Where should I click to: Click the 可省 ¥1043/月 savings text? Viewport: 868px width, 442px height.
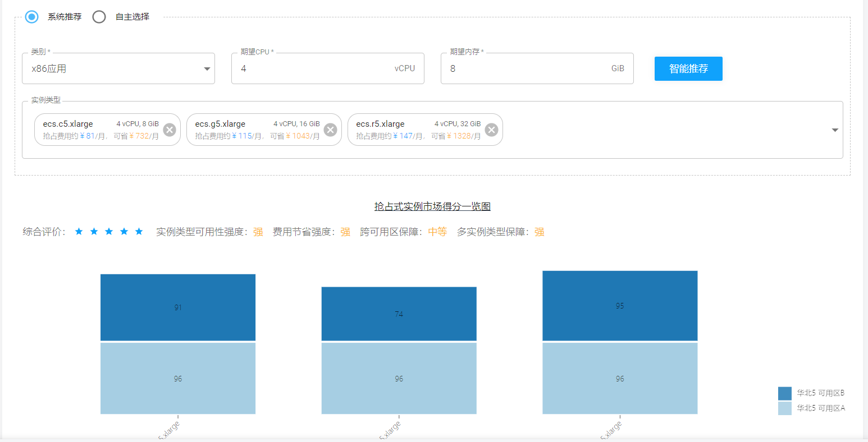pyautogui.click(x=295, y=136)
